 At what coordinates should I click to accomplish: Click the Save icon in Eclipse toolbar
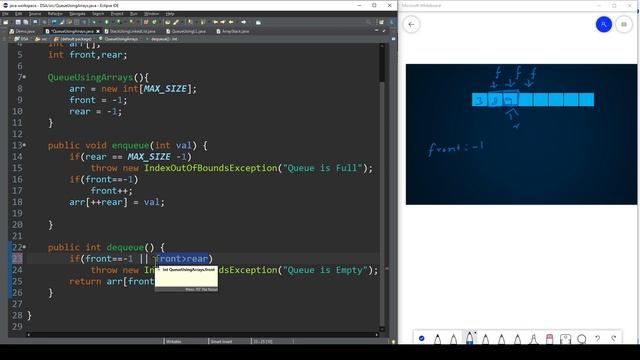pos(18,22)
